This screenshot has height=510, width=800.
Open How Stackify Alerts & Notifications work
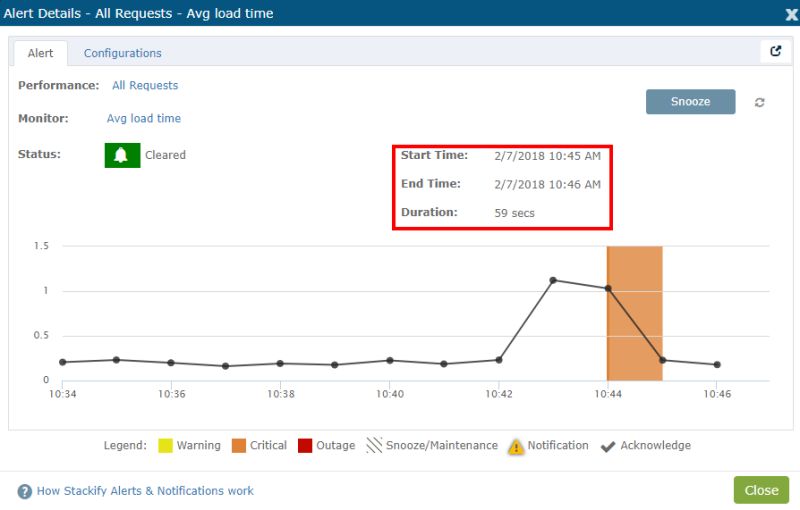tap(145, 491)
